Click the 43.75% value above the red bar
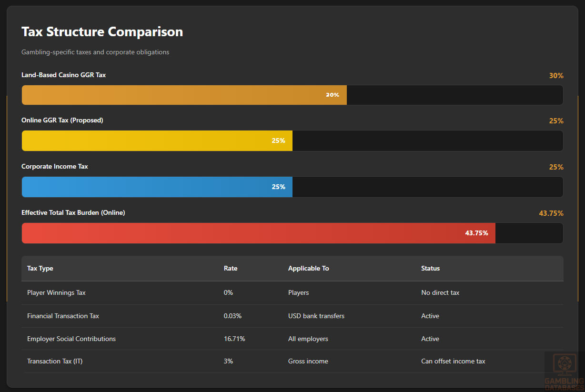The image size is (585, 392). tap(551, 213)
